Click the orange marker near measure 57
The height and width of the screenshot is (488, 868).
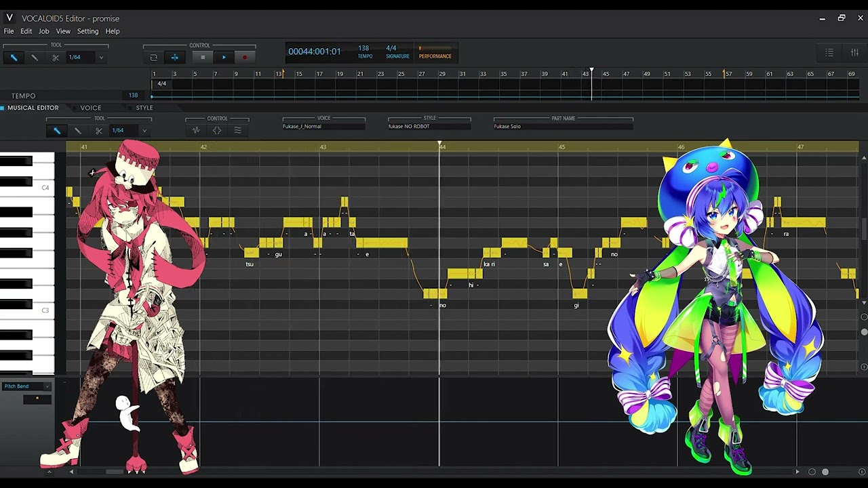pos(725,73)
